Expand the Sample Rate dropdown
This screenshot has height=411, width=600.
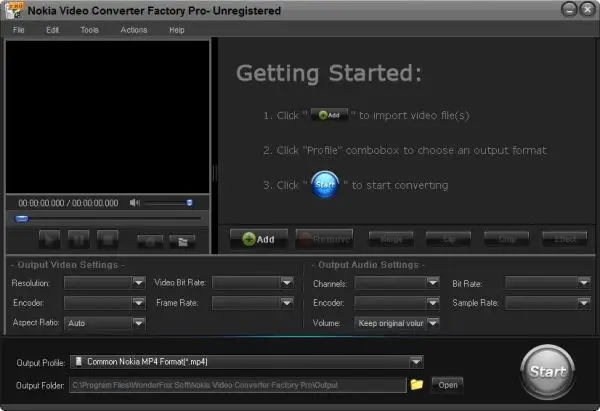[x=584, y=303]
